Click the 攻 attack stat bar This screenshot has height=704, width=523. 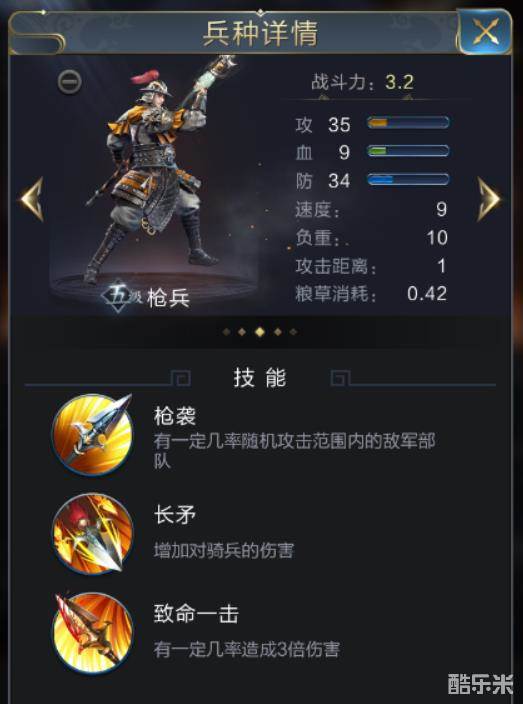coord(408,123)
